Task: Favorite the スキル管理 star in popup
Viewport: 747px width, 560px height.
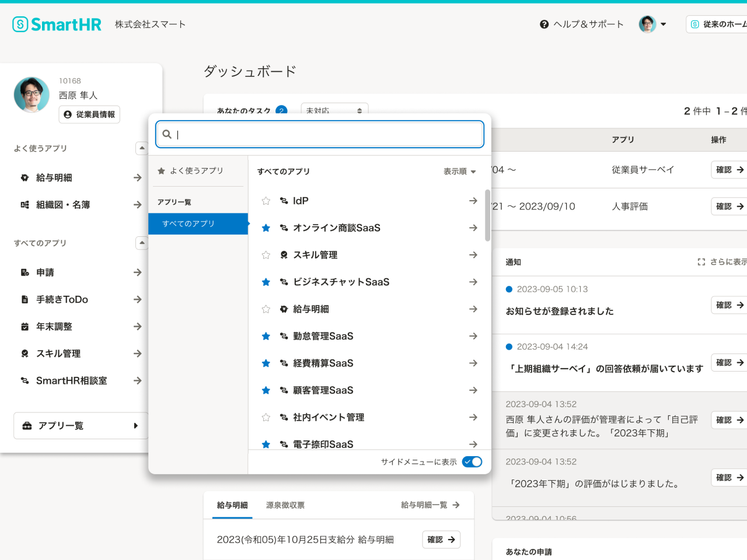Action: coord(266,255)
